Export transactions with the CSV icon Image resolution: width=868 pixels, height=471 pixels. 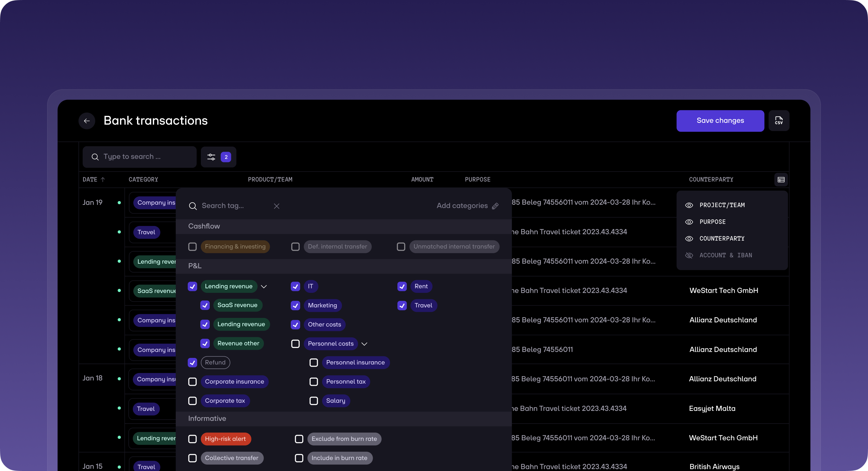(779, 121)
